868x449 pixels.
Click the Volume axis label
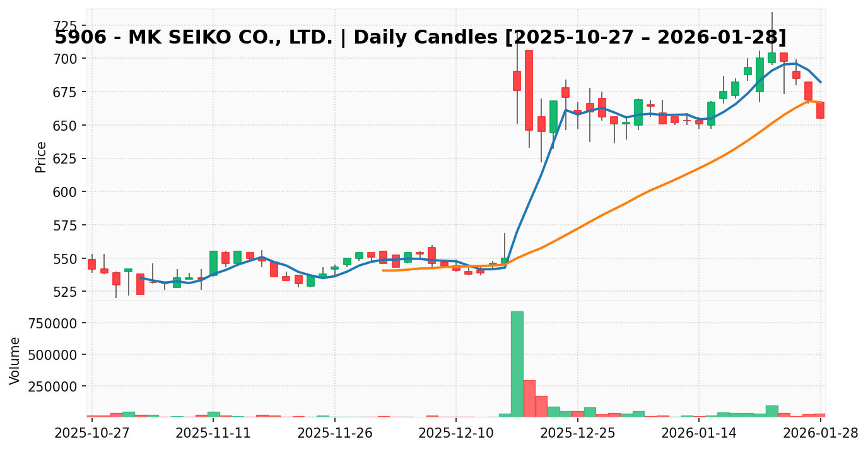pyautogui.click(x=15, y=361)
